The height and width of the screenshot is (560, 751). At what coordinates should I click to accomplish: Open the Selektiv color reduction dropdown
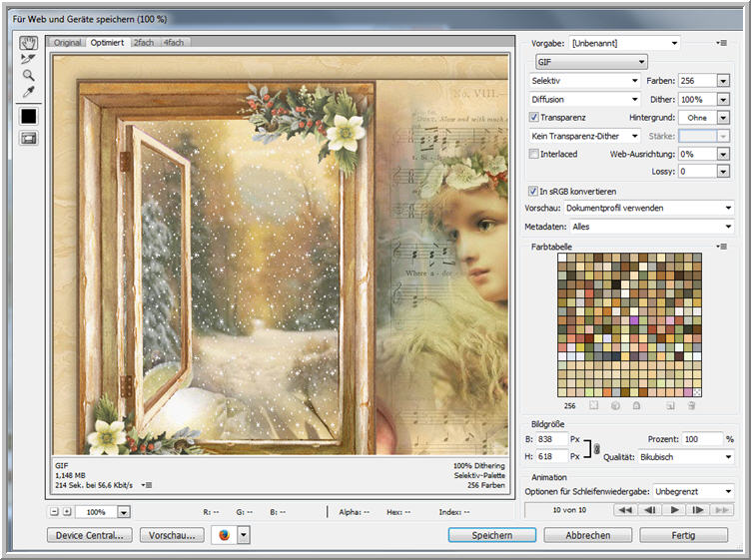pyautogui.click(x=584, y=81)
